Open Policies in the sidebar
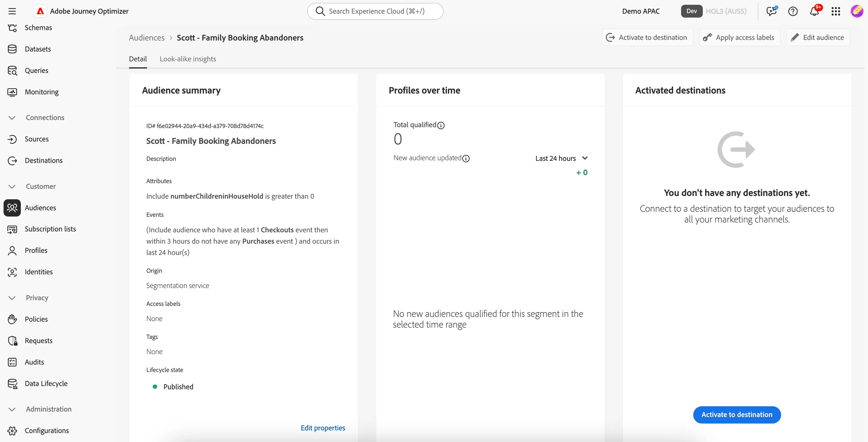The image size is (868, 442). click(x=36, y=319)
